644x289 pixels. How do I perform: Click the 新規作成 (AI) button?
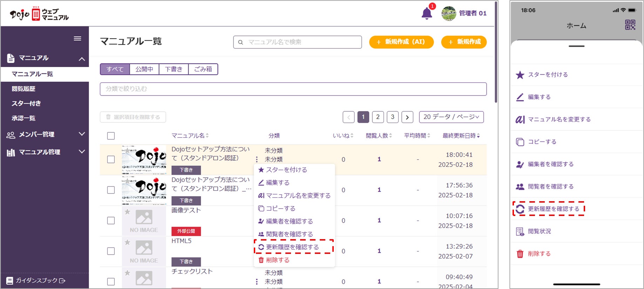pos(401,42)
